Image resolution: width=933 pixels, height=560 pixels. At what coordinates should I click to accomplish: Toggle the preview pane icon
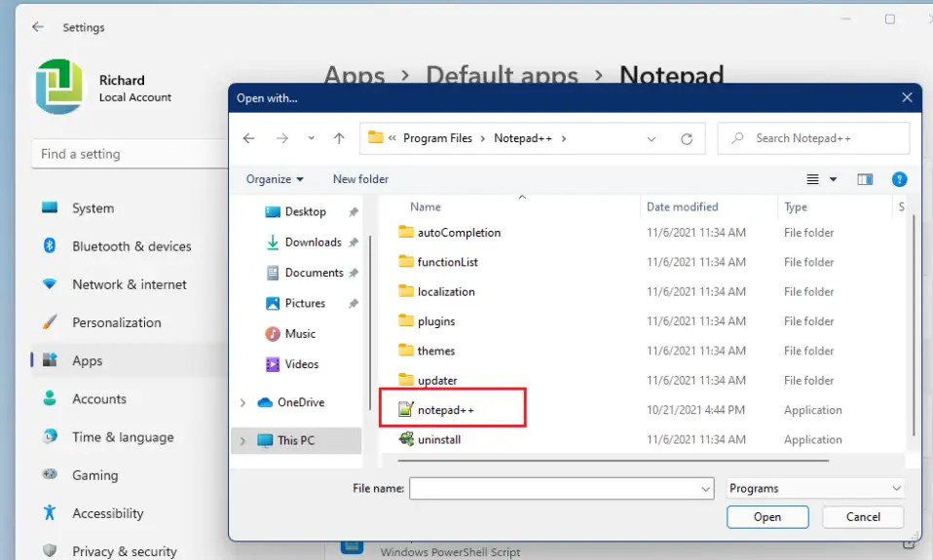865,179
